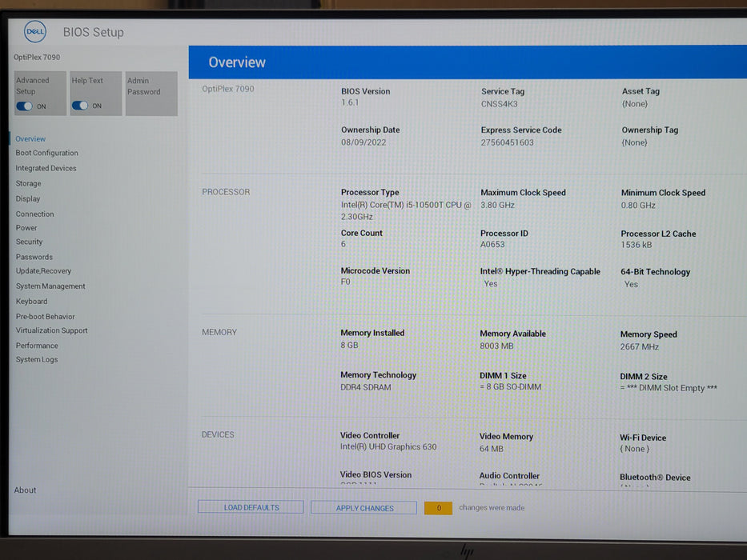Select Virtualization Support
Viewport: 747px width, 560px height.
click(x=51, y=330)
